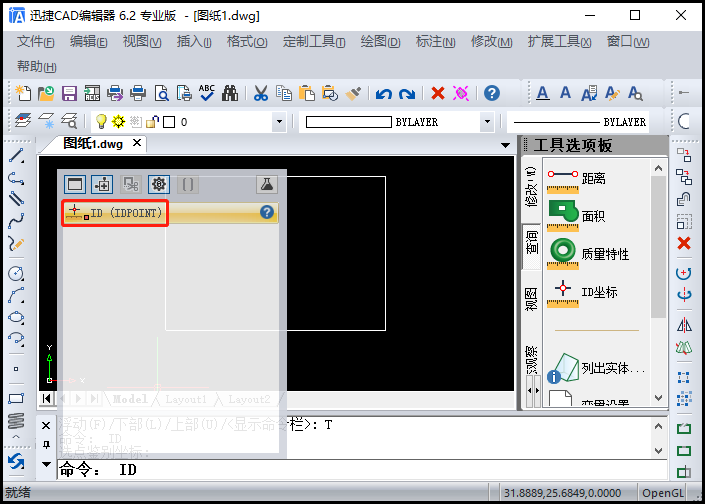This screenshot has height=504, width=705.
Task: Toggle the layer freeze sun icon
Action: click(118, 122)
